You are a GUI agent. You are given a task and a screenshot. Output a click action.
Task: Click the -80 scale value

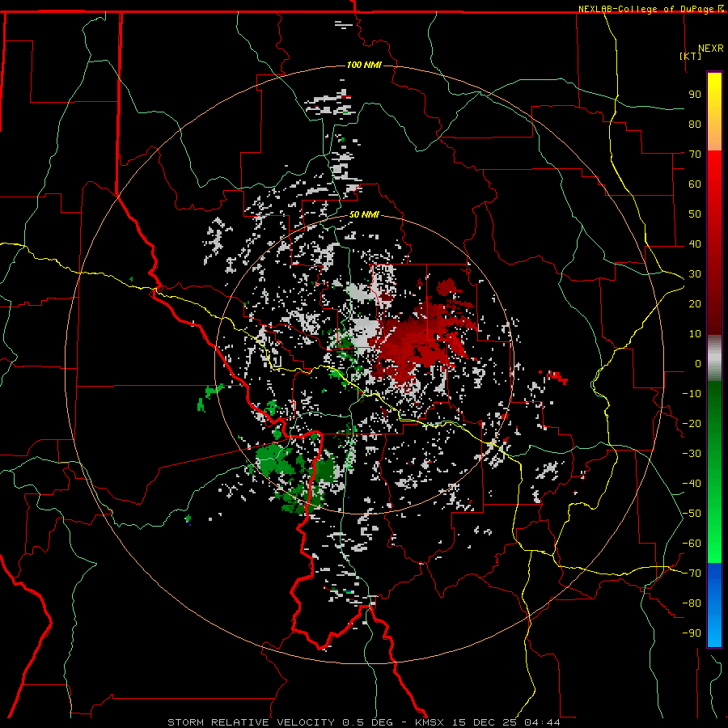pos(692,603)
